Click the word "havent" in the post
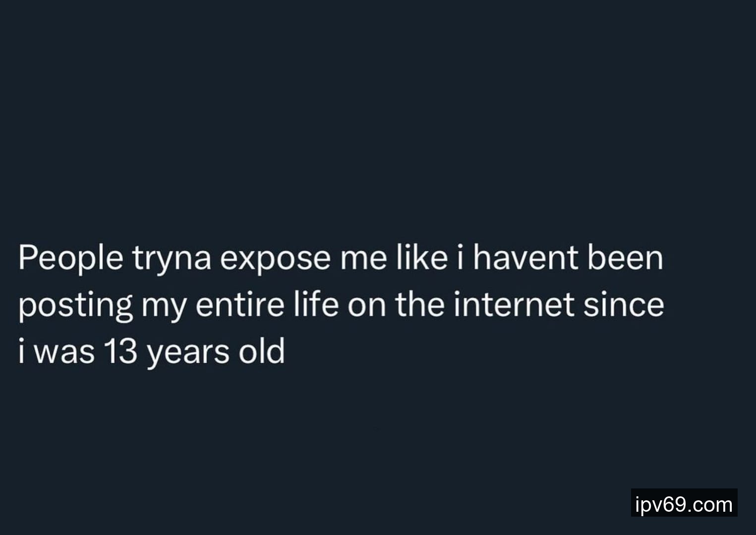 (525, 258)
